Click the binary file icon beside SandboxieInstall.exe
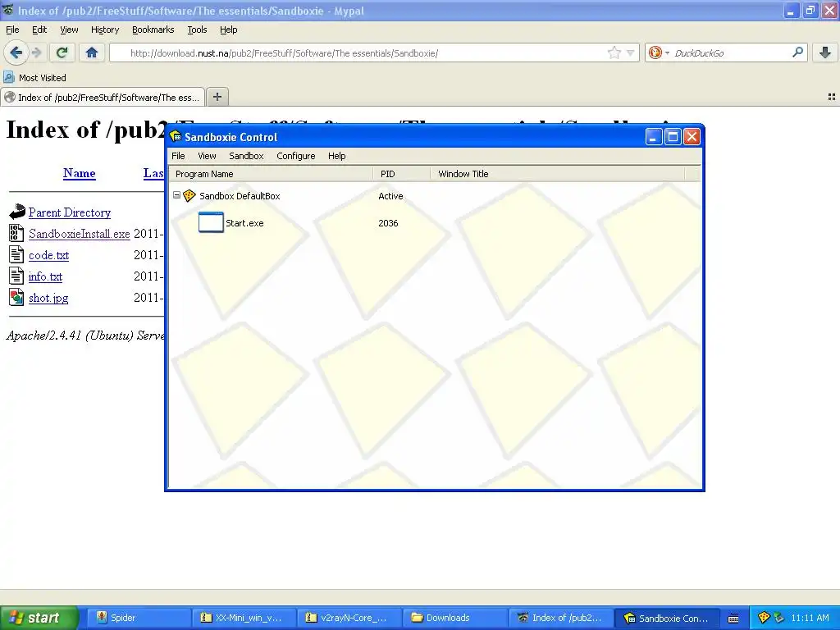Viewport: 840px width, 630px height. point(16,233)
